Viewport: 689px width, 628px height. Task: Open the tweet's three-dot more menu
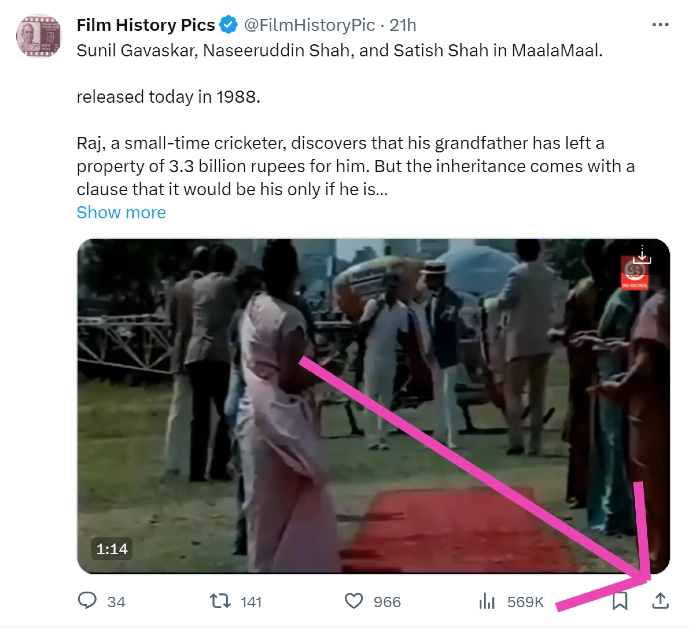click(x=659, y=23)
